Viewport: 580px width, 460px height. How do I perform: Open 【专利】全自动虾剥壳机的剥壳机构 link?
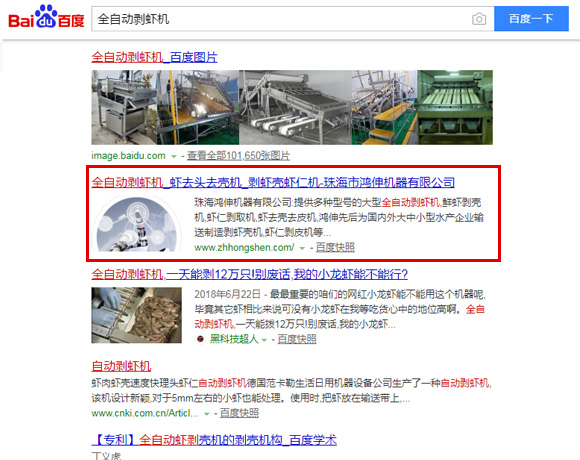tap(214, 440)
